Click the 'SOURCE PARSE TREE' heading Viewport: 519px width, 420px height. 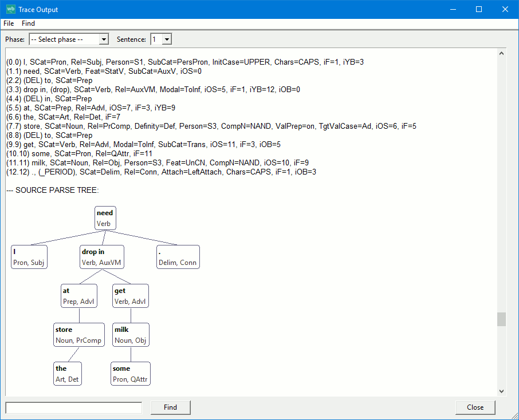53,190
